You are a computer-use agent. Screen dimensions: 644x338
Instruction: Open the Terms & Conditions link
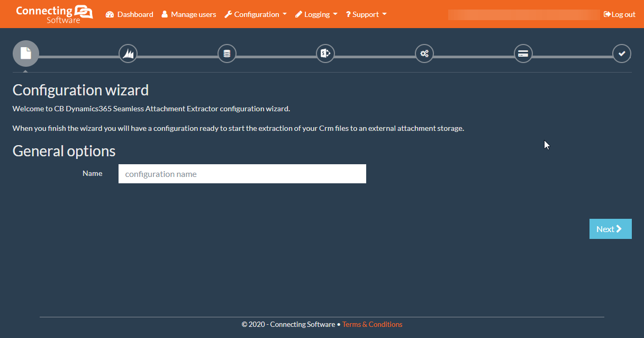coord(372,324)
